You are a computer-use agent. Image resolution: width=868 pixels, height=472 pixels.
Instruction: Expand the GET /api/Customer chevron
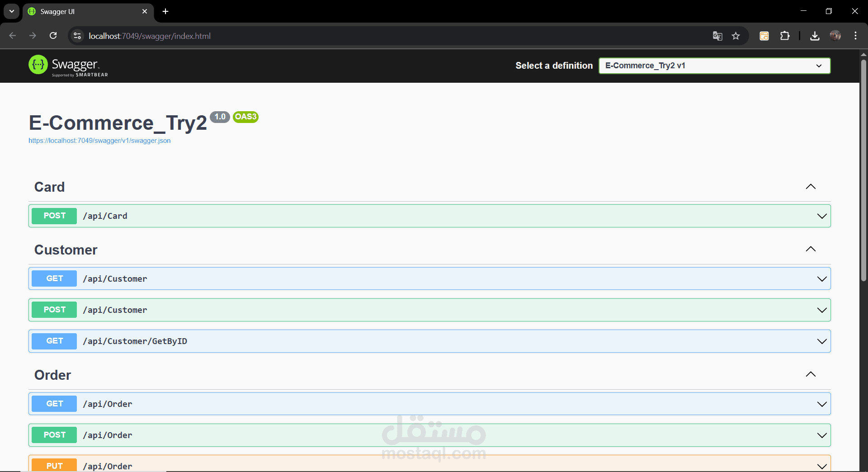click(822, 279)
